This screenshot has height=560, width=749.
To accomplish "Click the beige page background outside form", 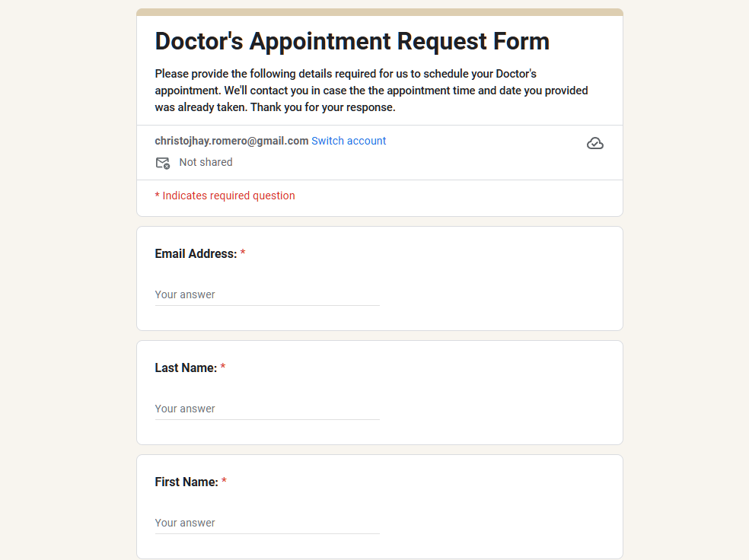I will (x=69, y=304).
